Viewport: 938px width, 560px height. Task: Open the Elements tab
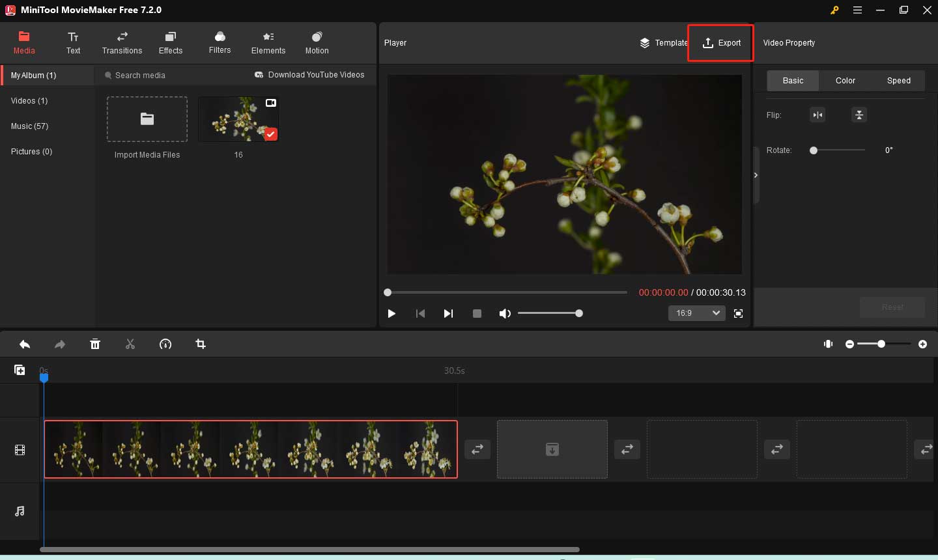pyautogui.click(x=268, y=43)
